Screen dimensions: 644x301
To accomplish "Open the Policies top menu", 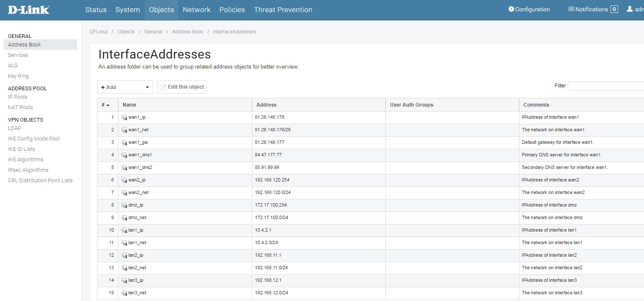I will 232,10.
